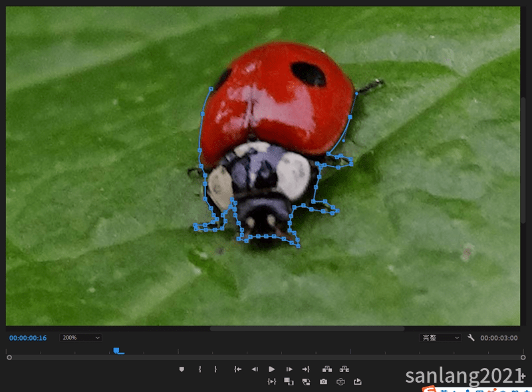Click the blue playhead on time ruler
This screenshot has width=532, height=392.
pyautogui.click(x=117, y=350)
